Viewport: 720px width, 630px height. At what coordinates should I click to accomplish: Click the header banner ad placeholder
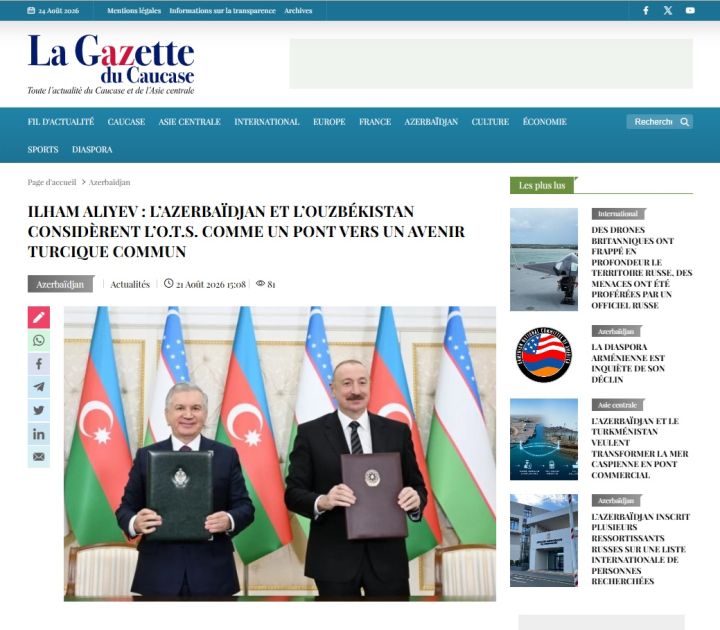click(491, 64)
